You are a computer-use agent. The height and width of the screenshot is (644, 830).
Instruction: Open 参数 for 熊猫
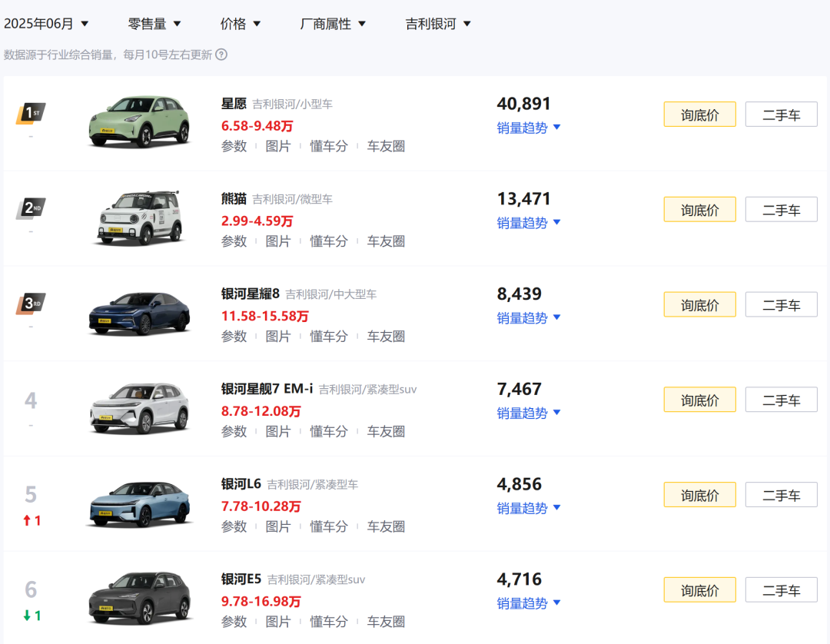234,241
